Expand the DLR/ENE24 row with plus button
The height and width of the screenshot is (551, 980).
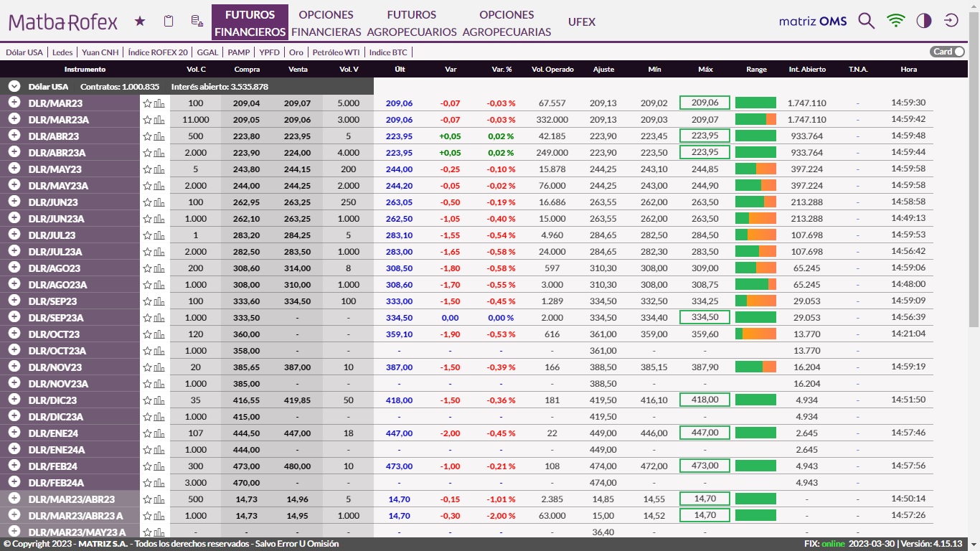[x=14, y=433]
